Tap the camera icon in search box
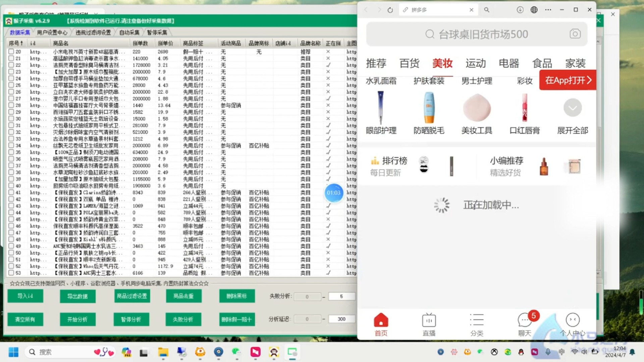This screenshot has width=644, height=362. point(575,34)
